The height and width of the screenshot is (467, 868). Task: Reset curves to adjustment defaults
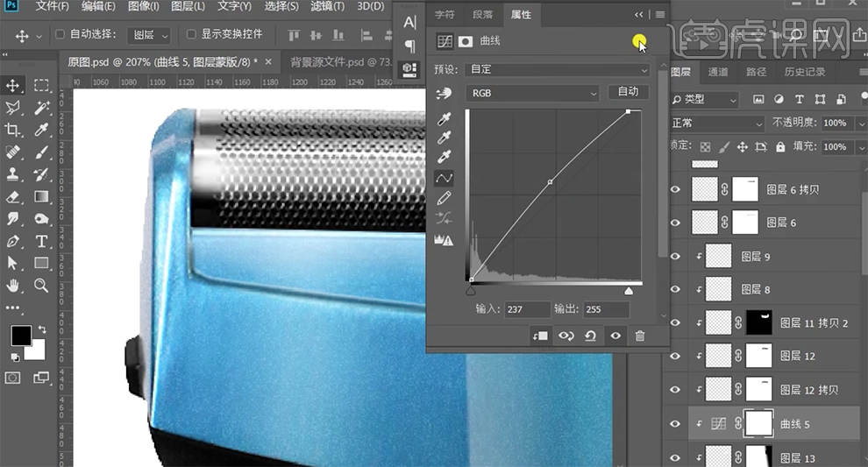click(x=591, y=336)
